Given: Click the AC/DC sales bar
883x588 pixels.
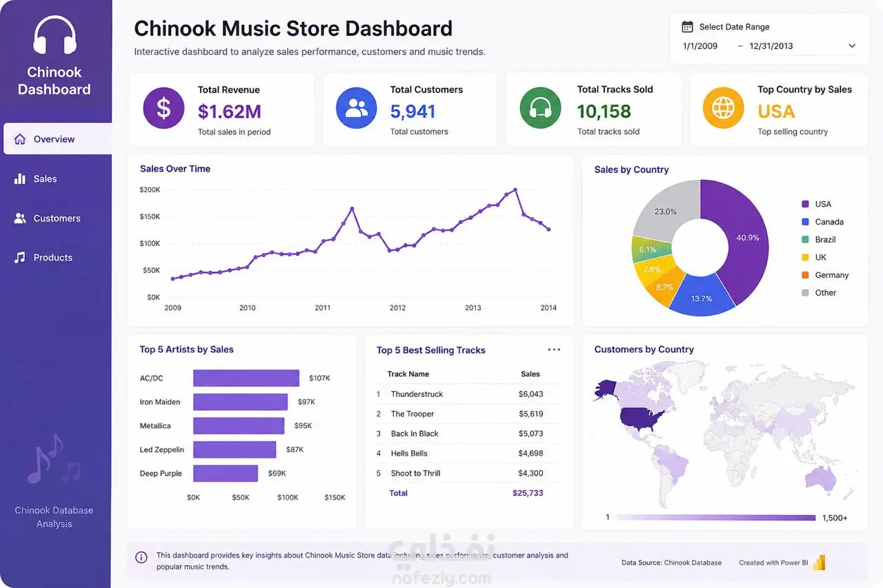Looking at the screenshot, I should click(x=246, y=378).
